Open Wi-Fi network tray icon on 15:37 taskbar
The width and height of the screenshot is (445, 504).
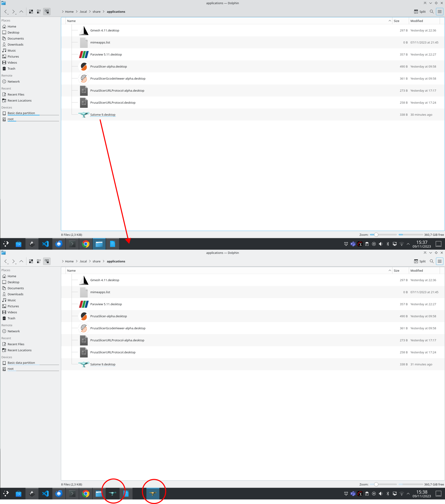pyautogui.click(x=402, y=244)
